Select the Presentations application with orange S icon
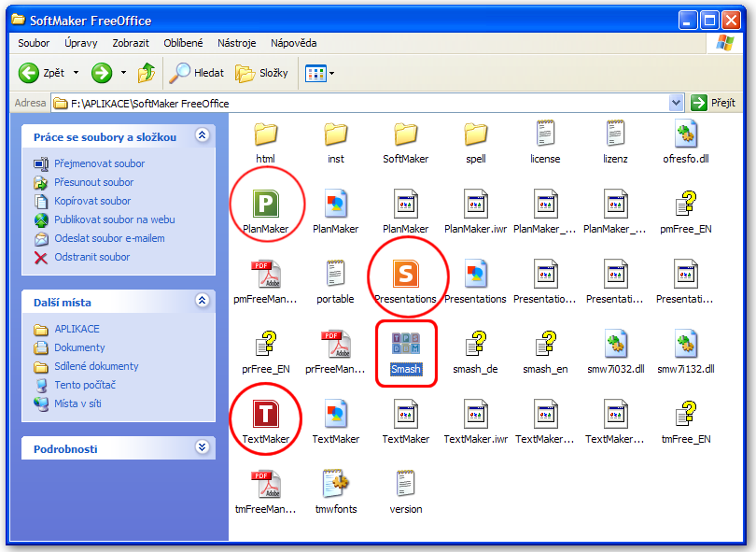Viewport: 756px width, 552px height. tap(405, 281)
